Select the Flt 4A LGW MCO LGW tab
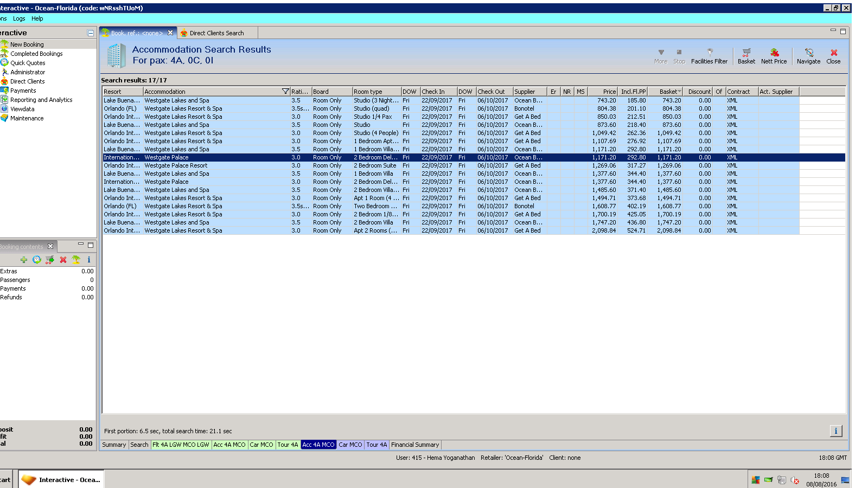This screenshot has height=488, width=868. click(181, 445)
